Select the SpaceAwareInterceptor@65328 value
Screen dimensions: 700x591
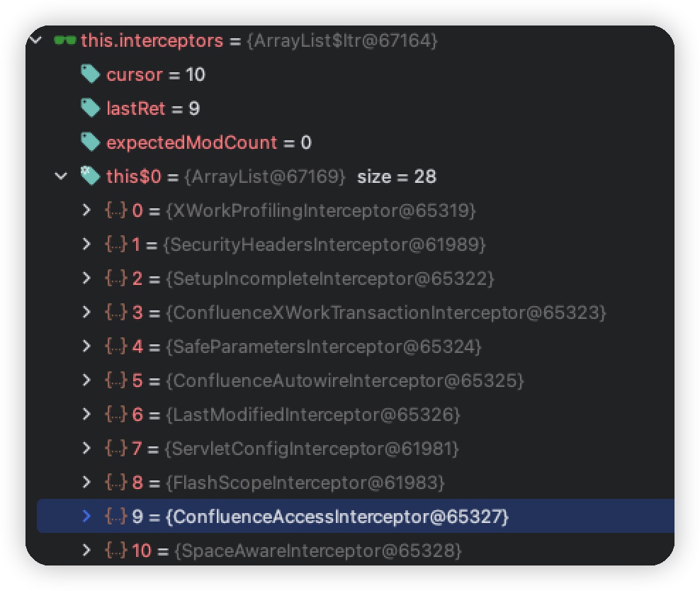(x=318, y=551)
